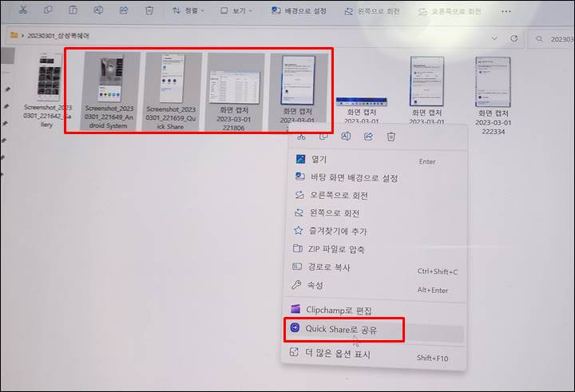Choose 왼쪽으로 회전 in the context menu
This screenshot has width=575, height=392.
pyautogui.click(x=375, y=212)
